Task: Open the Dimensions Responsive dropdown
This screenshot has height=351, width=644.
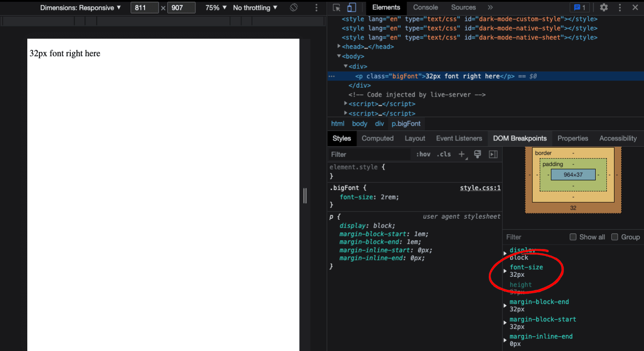Action: tap(80, 8)
